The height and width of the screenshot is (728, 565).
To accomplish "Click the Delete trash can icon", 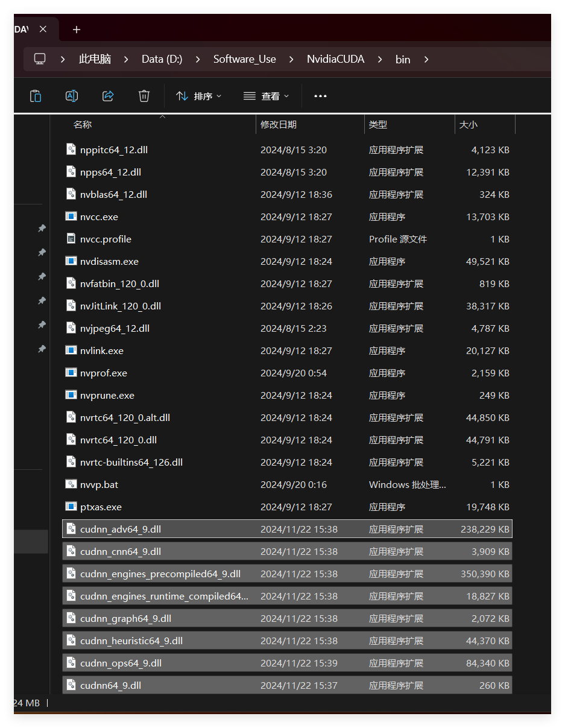I will [x=144, y=96].
